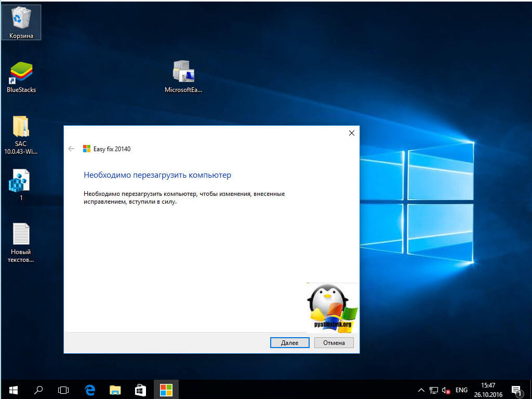Open taskbar search magnifier
This screenshot has width=532, height=399.
tap(38, 389)
